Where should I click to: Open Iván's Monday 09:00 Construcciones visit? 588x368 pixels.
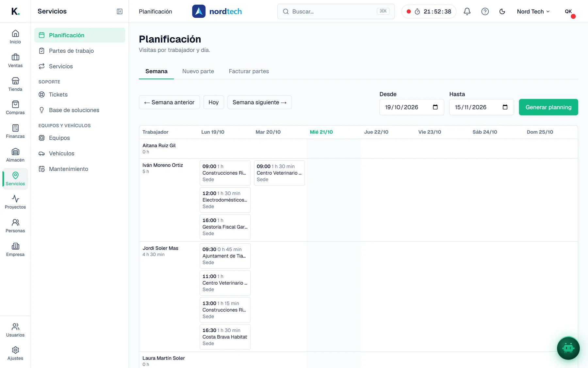[225, 173]
